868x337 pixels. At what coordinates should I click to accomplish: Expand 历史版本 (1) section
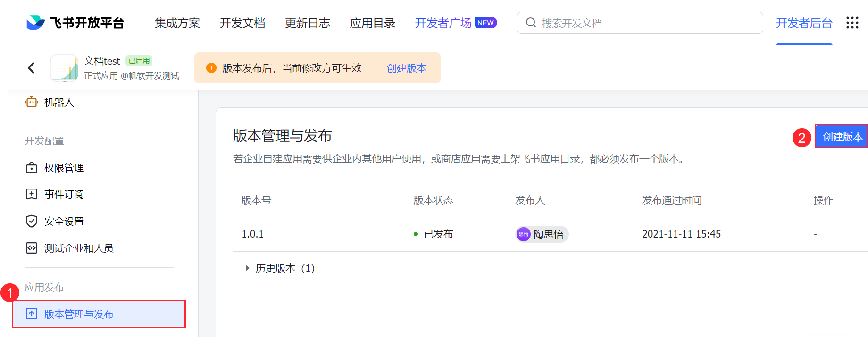point(280,268)
